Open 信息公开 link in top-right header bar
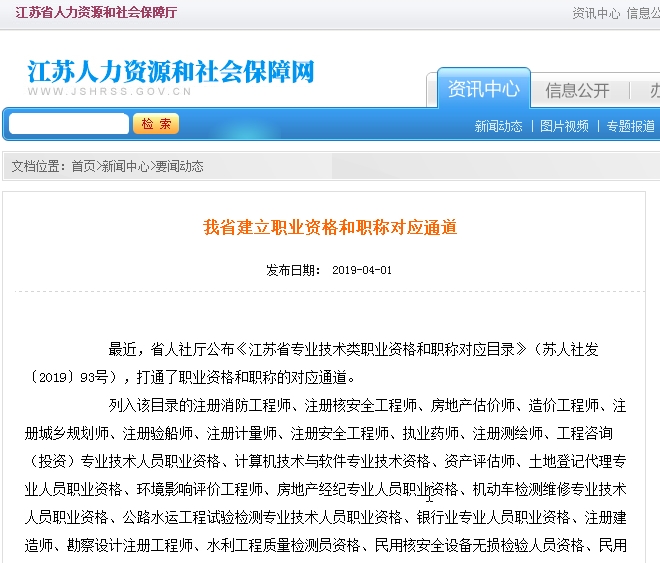Viewport: 660px width, 563px height. pos(642,13)
